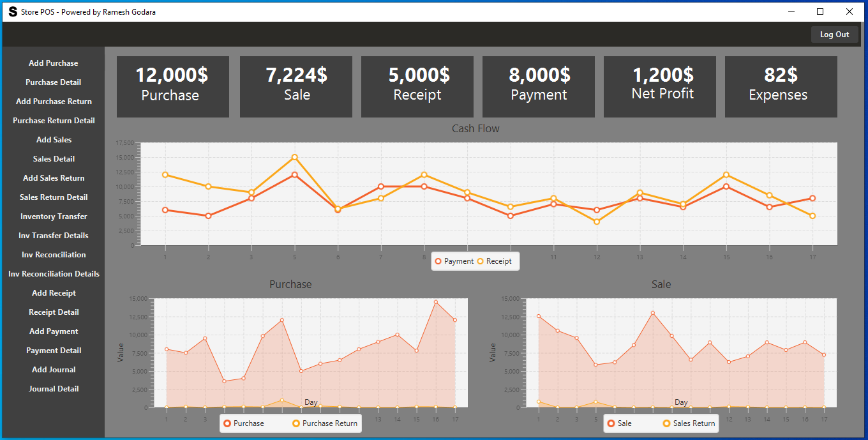
Task: Click the Log Out button
Action: pos(834,34)
